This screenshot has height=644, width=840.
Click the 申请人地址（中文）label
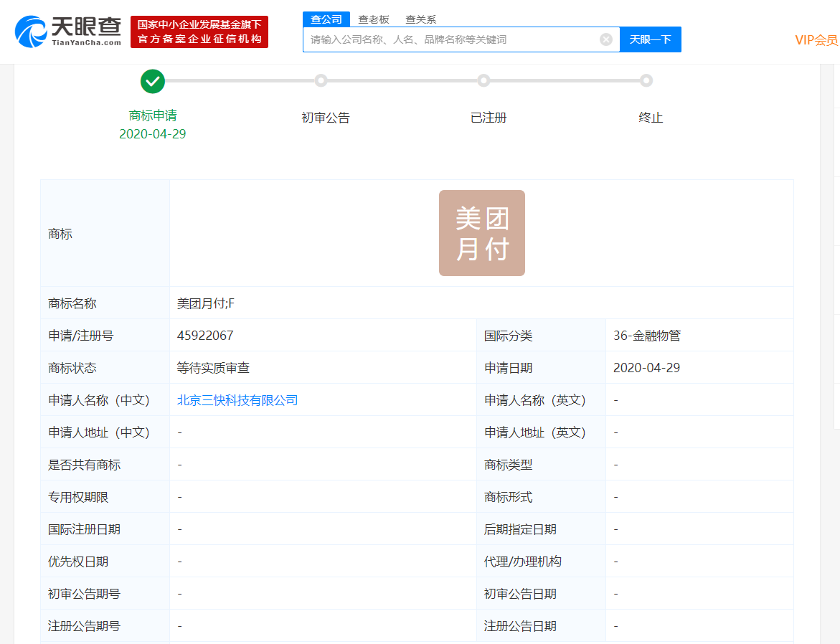click(x=98, y=432)
